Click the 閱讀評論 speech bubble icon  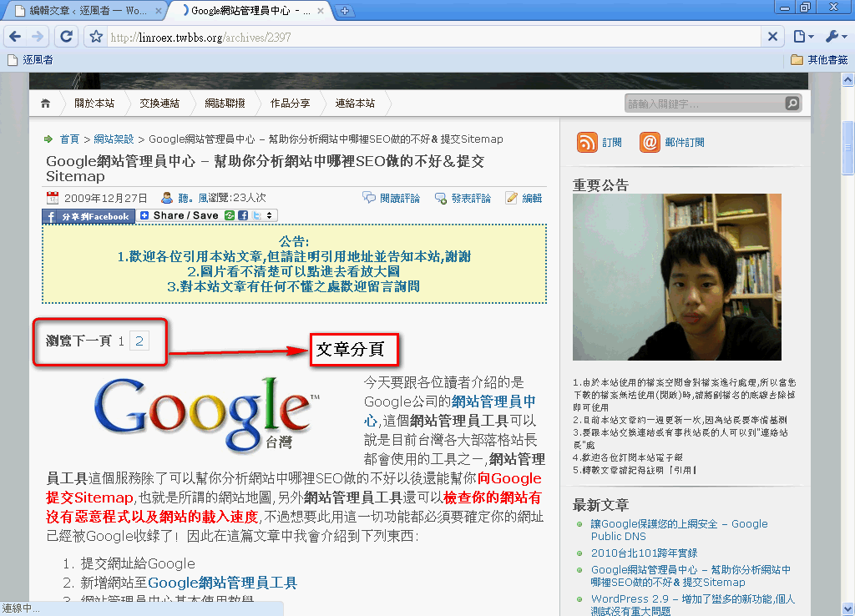coord(369,197)
